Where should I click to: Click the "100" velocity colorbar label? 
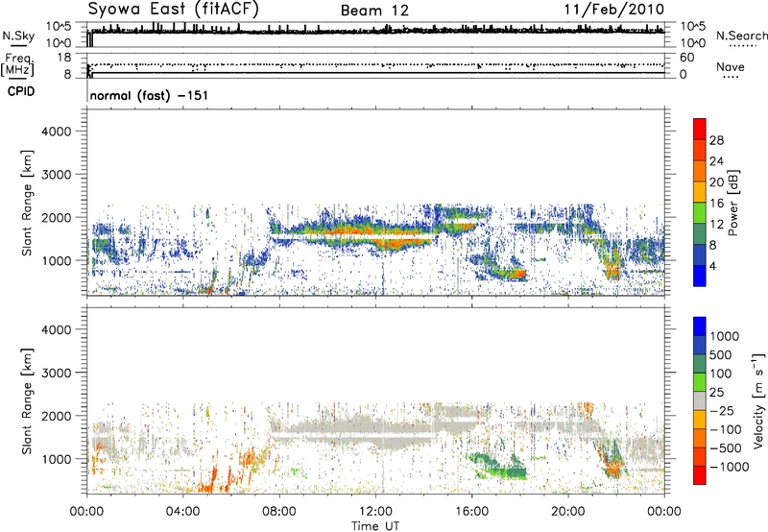pos(721,374)
